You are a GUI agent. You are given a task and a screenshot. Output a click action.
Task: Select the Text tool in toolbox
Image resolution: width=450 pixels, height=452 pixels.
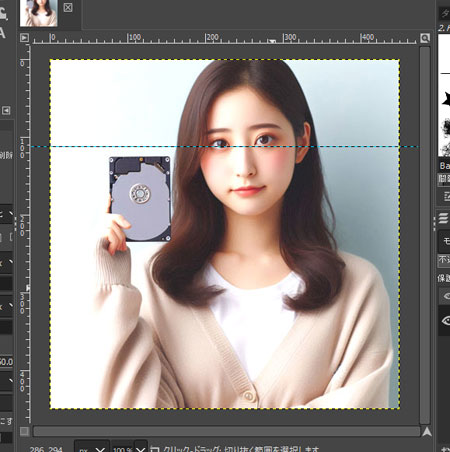coord(2,33)
